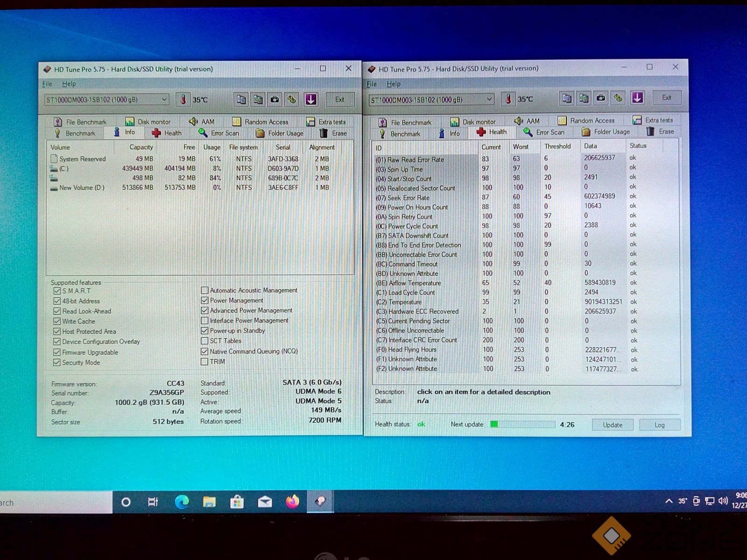Toggle Read Look-Ahead checkbox
The height and width of the screenshot is (560, 747).
(57, 311)
